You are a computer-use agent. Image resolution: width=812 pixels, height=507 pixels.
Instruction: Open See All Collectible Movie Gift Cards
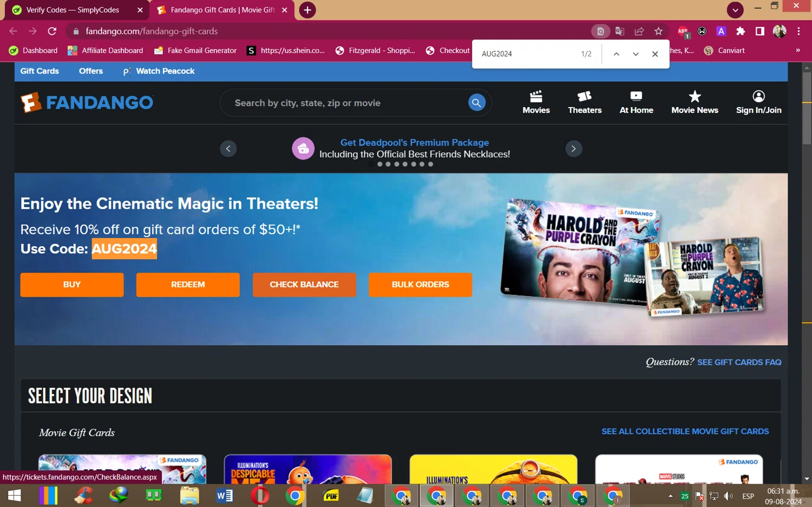685,431
